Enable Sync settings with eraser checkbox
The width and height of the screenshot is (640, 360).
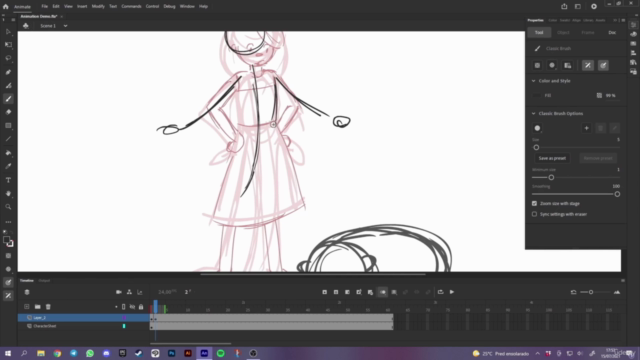tap(534, 214)
